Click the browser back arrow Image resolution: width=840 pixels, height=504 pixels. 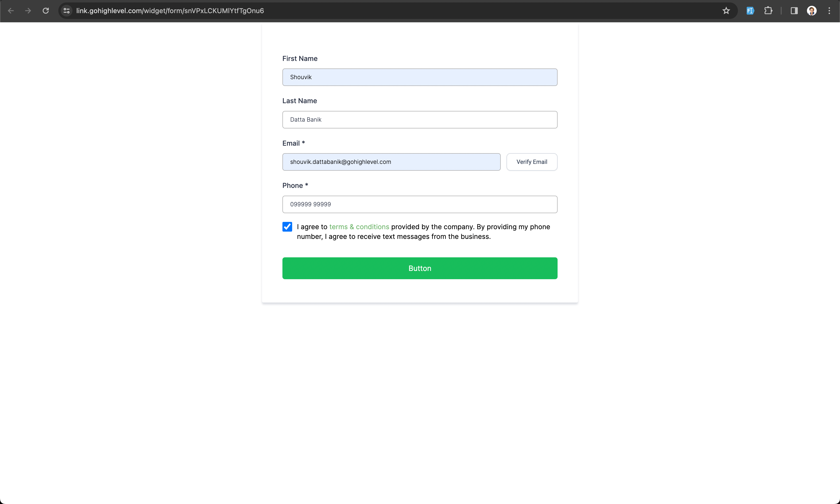coord(11,11)
